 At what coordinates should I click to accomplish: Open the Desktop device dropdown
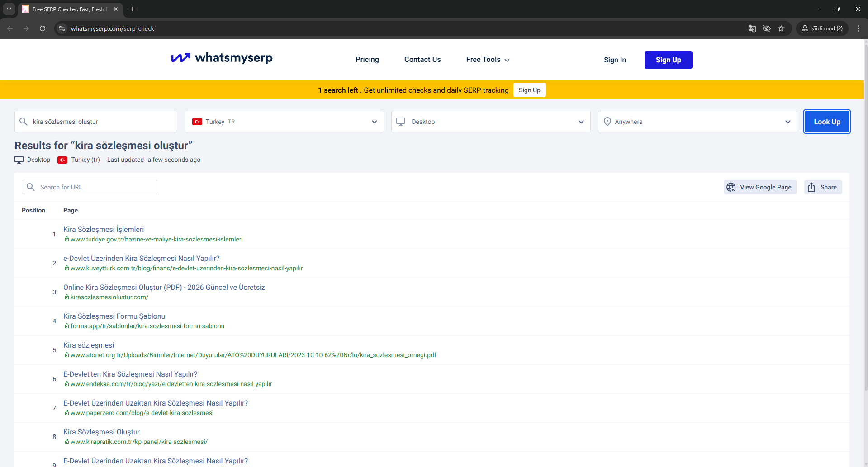click(x=491, y=122)
